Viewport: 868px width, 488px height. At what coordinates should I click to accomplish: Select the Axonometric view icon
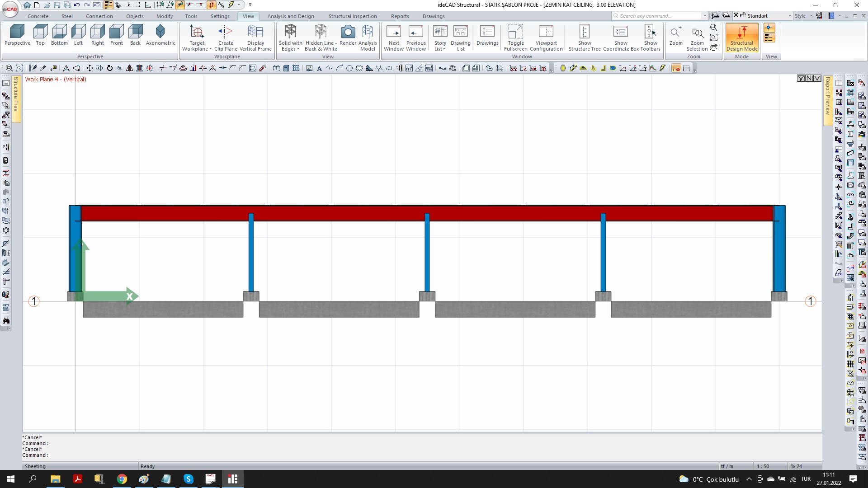pos(160,36)
